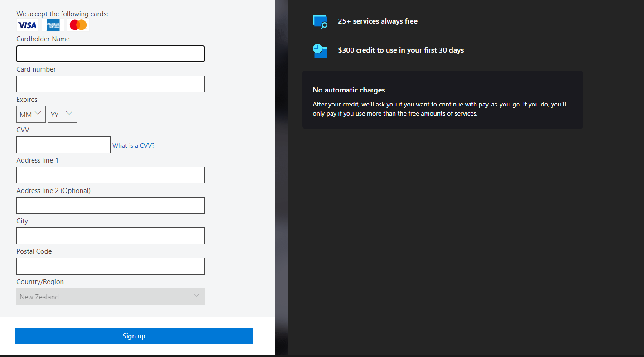This screenshot has width=644, height=357.
Task: Click 'We accept the following cards:' text
Action: point(62,14)
